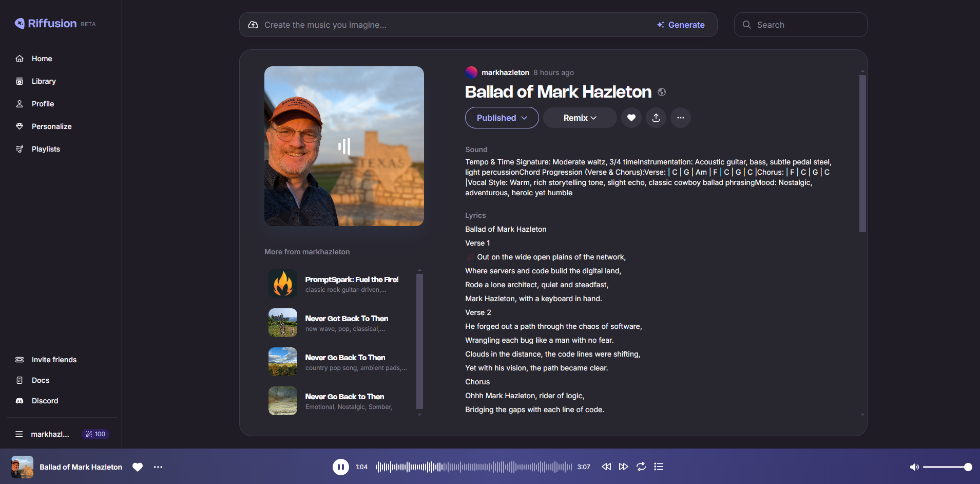Pause the playing song
Screen dimensions: 980x484
341,467
